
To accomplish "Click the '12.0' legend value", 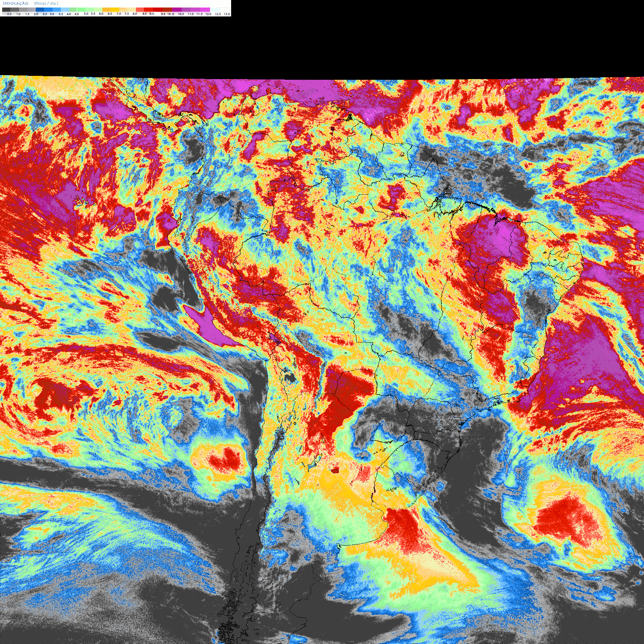I will [208, 14].
